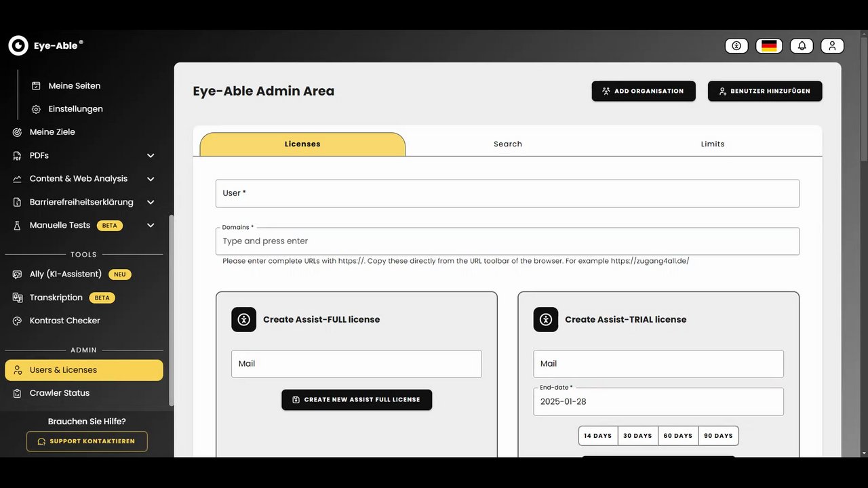This screenshot has height=488, width=868.
Task: Click the Eye-Able logo icon
Action: pyautogui.click(x=18, y=45)
